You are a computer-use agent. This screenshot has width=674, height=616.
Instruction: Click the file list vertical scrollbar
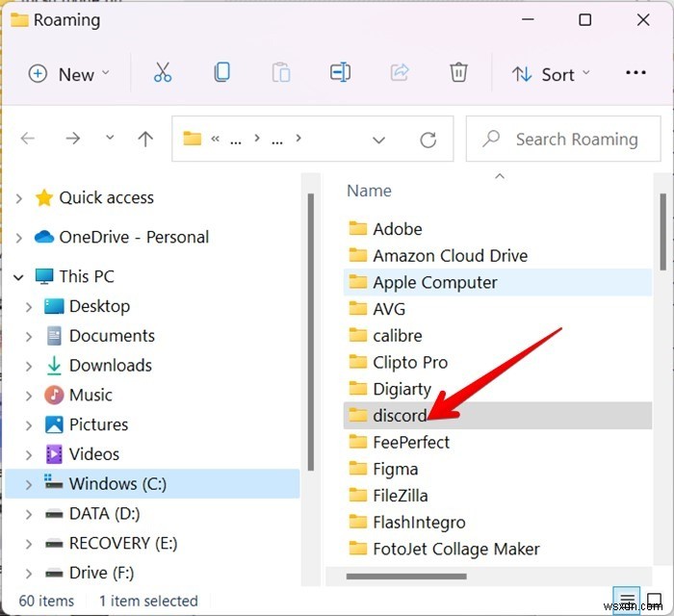click(x=662, y=232)
